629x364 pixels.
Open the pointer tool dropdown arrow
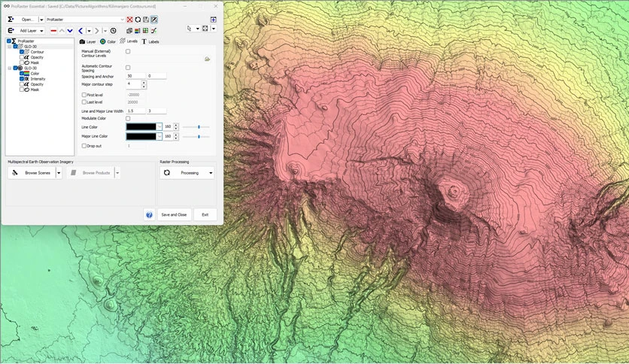point(197,29)
